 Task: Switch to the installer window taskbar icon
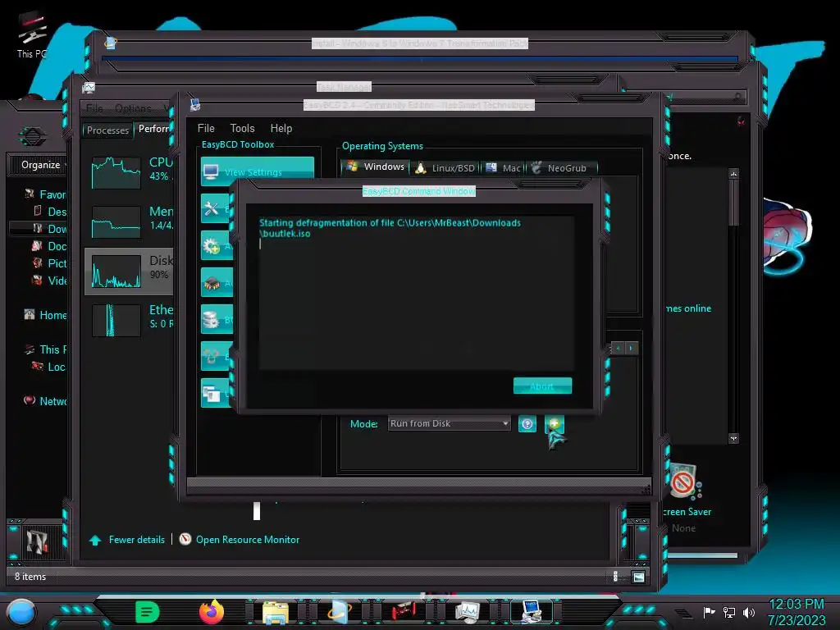(x=340, y=612)
